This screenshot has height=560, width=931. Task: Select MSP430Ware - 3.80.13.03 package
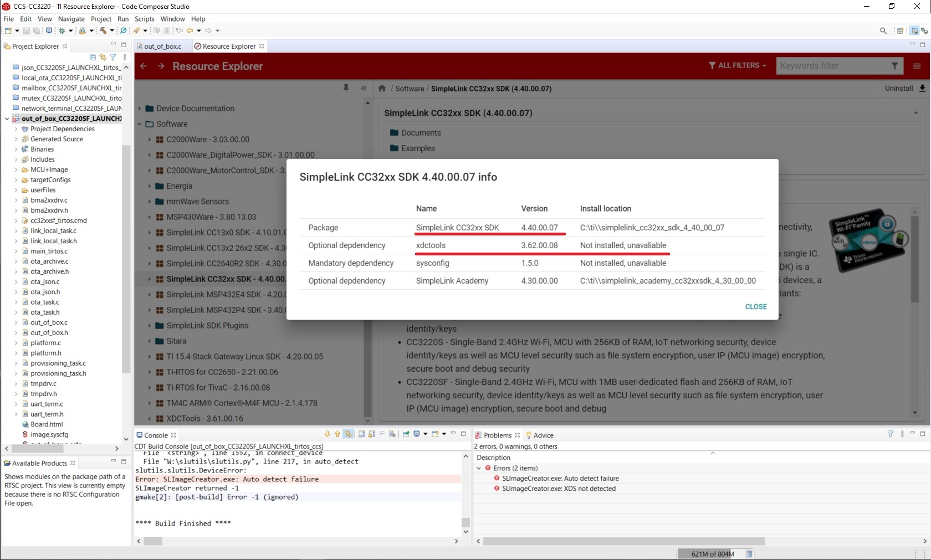pyautogui.click(x=211, y=217)
